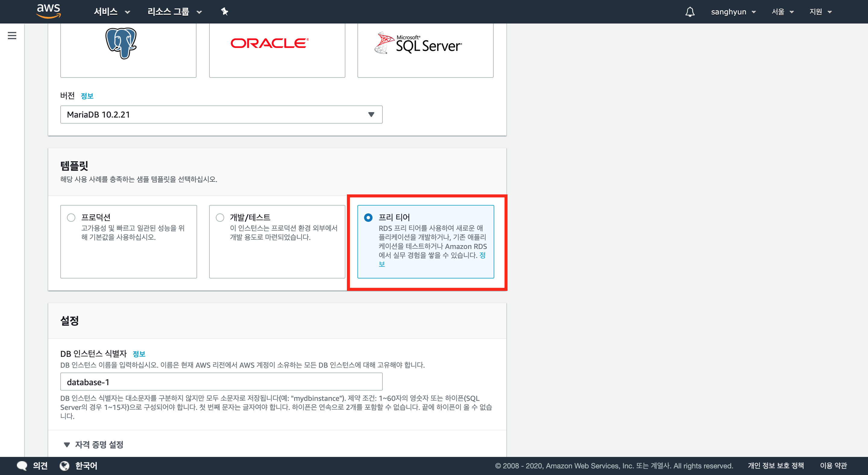The height and width of the screenshot is (475, 868).
Task: Open the hamburger side navigation menu
Action: pos(12,35)
